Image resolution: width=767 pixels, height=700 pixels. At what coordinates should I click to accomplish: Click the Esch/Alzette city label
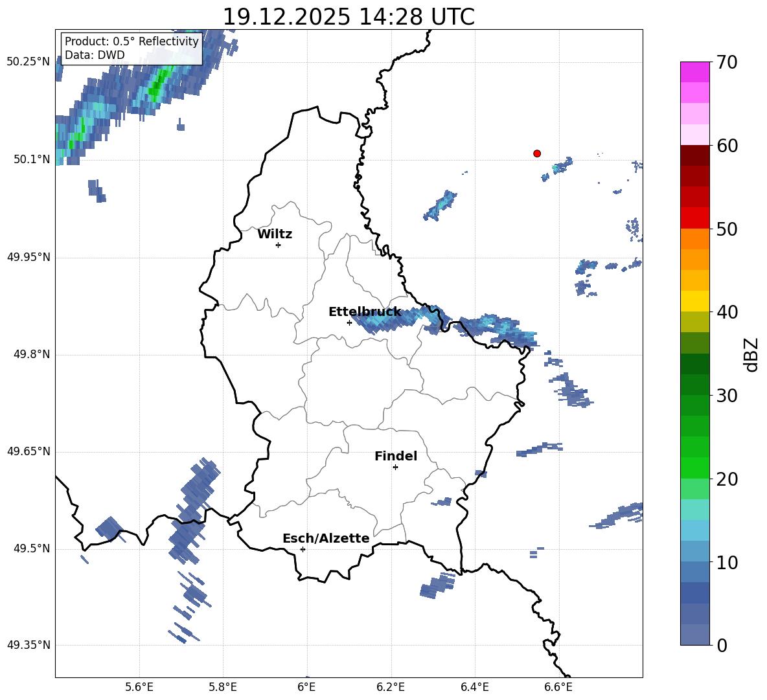pyautogui.click(x=326, y=538)
